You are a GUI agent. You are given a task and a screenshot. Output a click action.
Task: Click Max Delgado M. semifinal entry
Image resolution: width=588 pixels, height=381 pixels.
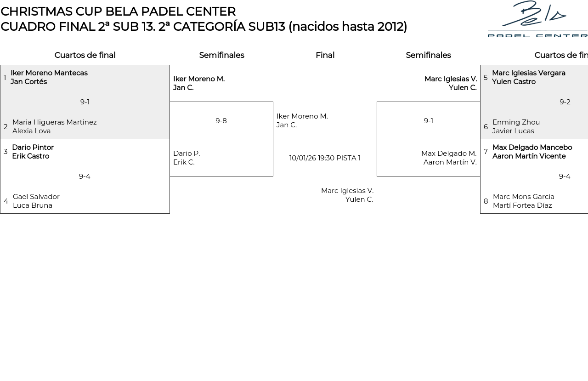click(449, 158)
